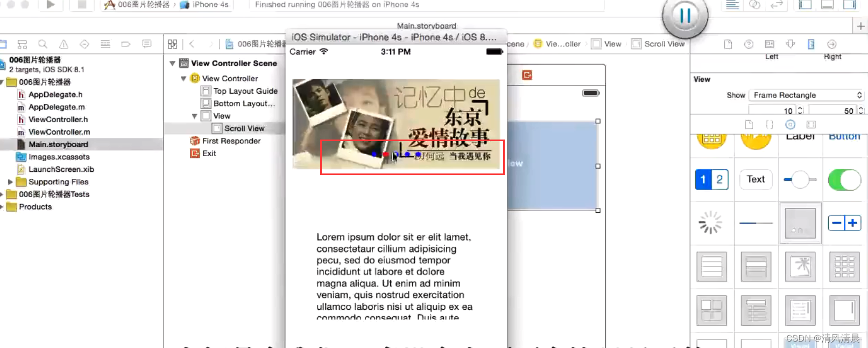Click the stepper beside the 10 field

coord(800,110)
